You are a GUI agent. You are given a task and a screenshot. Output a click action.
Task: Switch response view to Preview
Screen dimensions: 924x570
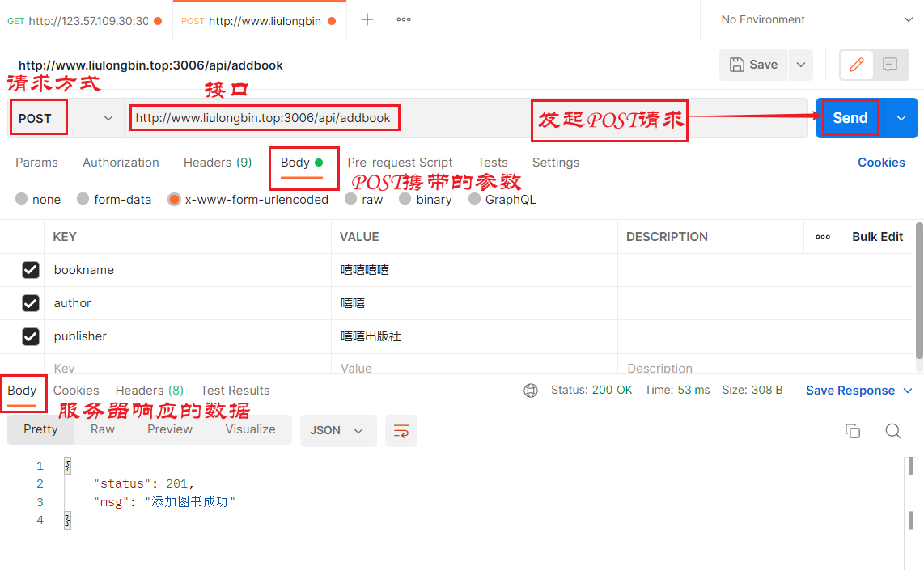pos(170,430)
